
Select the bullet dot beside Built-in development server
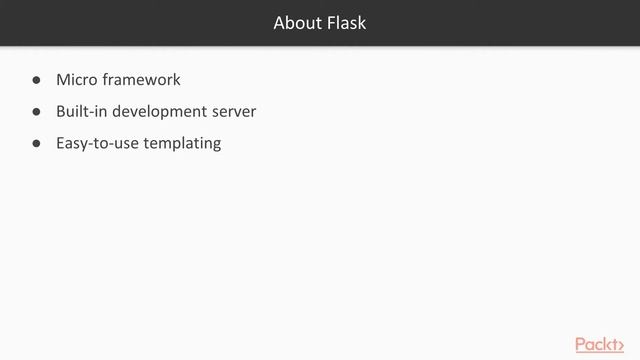(x=36, y=112)
